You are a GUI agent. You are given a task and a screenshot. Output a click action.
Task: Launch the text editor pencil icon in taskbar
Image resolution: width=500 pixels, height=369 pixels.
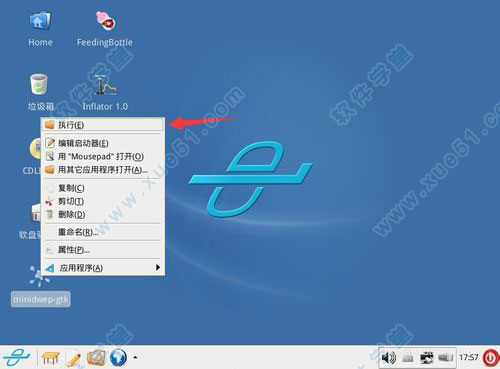point(74,358)
